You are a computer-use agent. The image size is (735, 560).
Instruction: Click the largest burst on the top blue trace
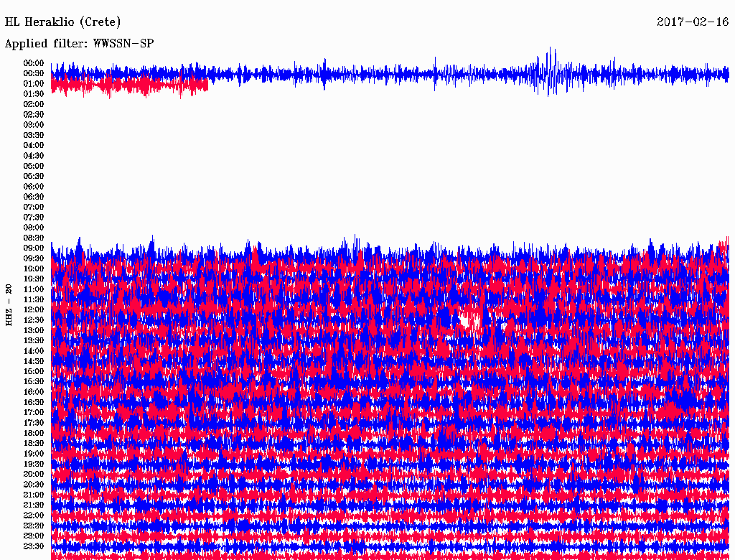(550, 72)
